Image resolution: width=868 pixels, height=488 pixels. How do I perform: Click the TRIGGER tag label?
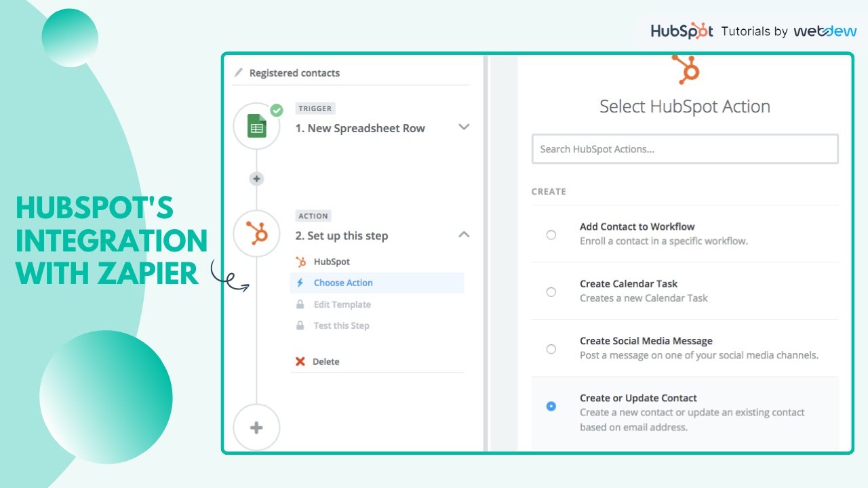pos(315,108)
